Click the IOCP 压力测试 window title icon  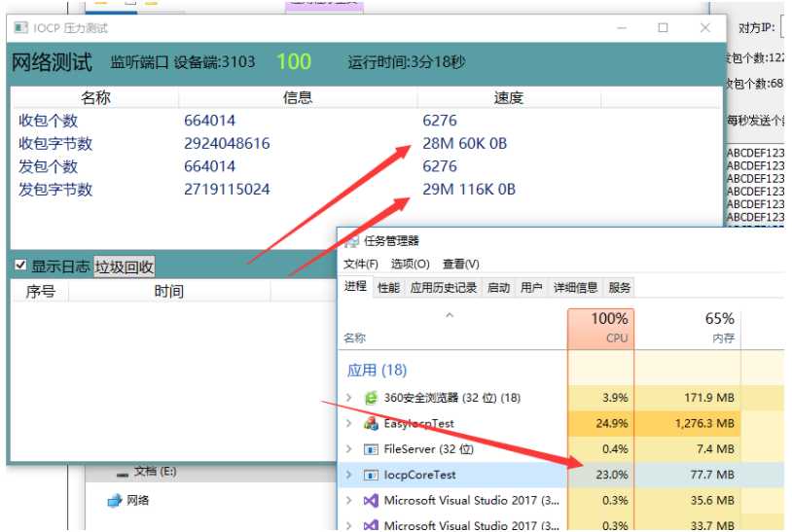pyautogui.click(x=20, y=28)
